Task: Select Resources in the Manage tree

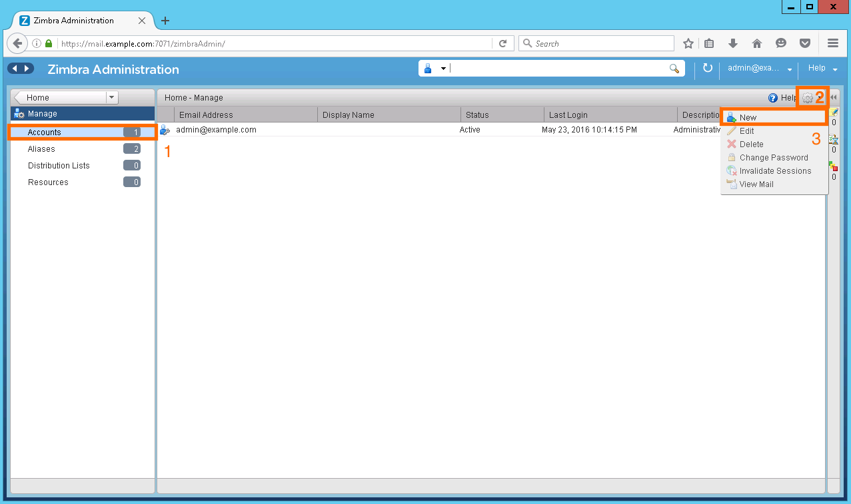Action: [x=83, y=182]
